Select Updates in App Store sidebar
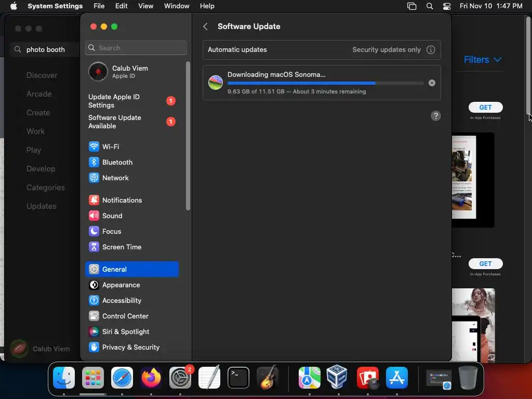The image size is (532, 399). click(42, 206)
